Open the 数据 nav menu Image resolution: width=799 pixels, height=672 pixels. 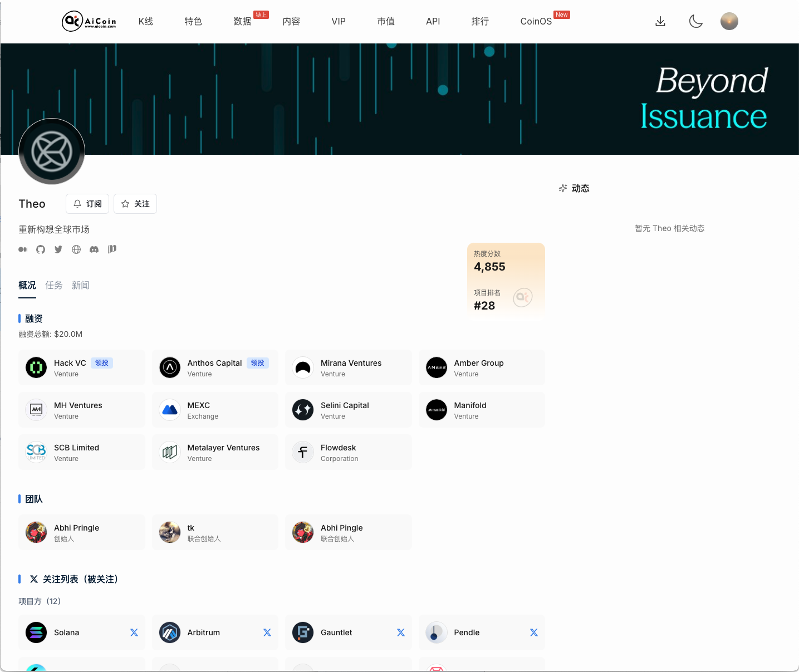(x=242, y=21)
